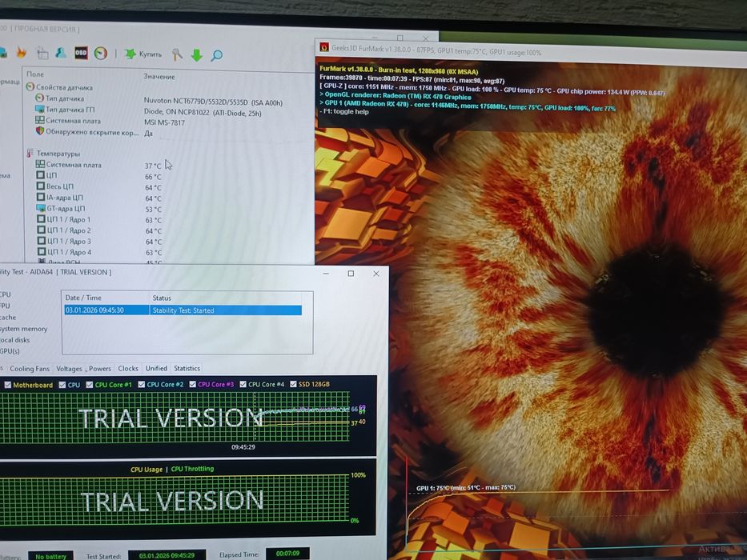Click the F1: toggle help line in FurMark

point(345,112)
